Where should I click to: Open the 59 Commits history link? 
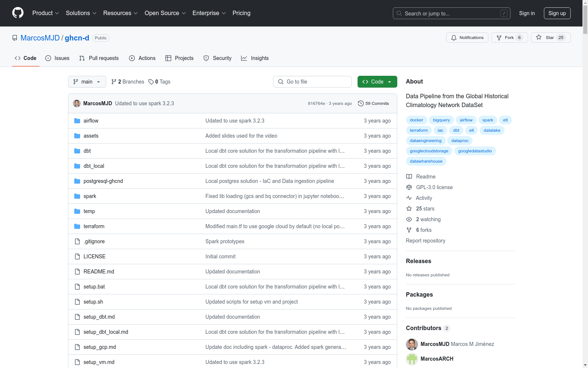click(373, 103)
